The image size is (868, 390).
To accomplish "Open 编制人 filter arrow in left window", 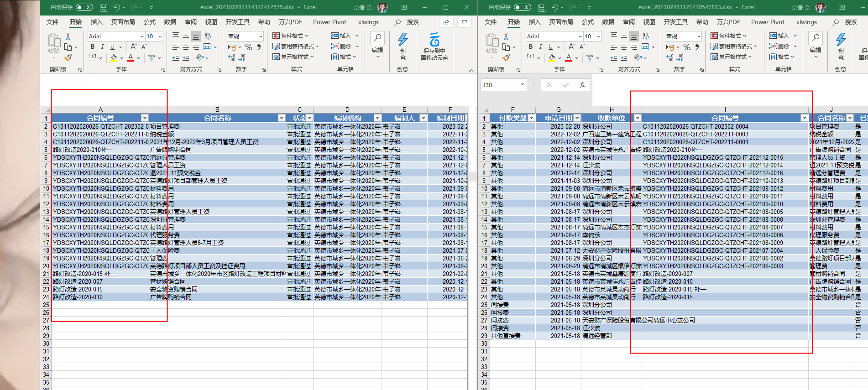I will tap(423, 118).
